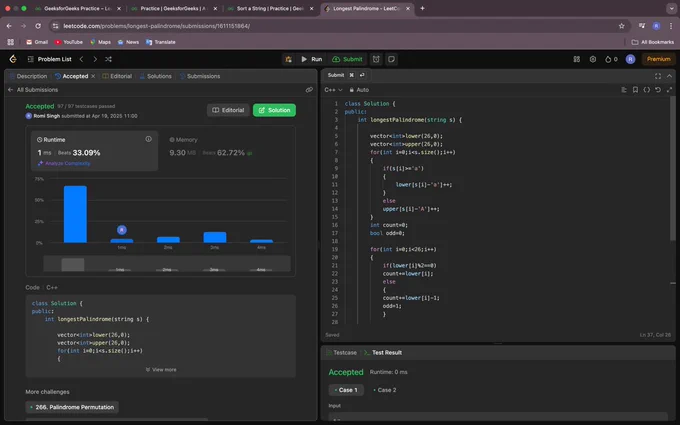Toggle the Auto lock setting

tap(359, 90)
